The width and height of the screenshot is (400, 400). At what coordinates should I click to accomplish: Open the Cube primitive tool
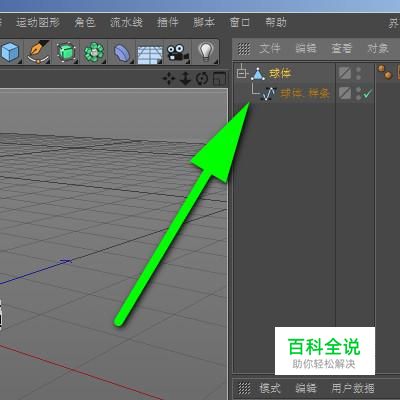[x=10, y=52]
